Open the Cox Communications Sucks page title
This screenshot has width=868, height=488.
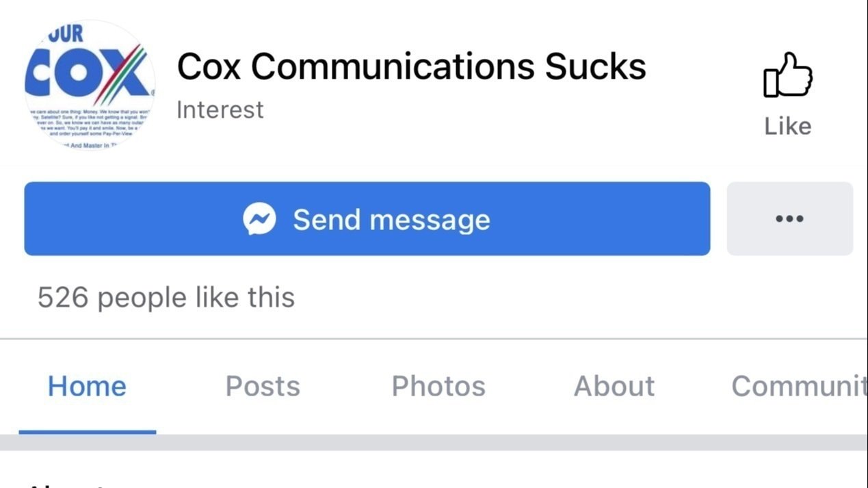point(411,66)
